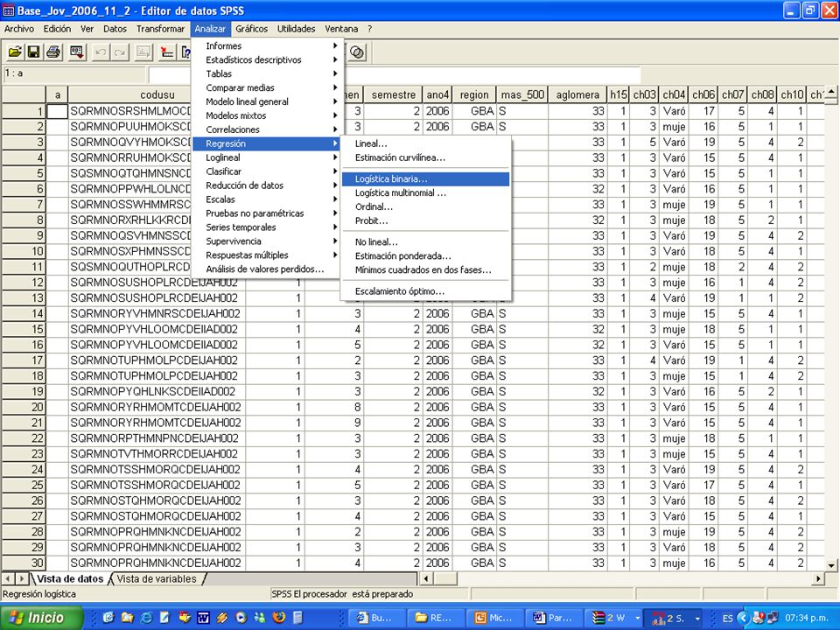
Task: Switch to Vista de variables tab
Action: (157, 579)
